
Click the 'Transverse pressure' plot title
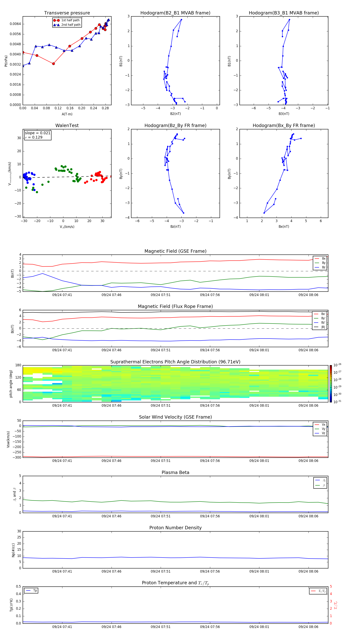pyautogui.click(x=67, y=13)
